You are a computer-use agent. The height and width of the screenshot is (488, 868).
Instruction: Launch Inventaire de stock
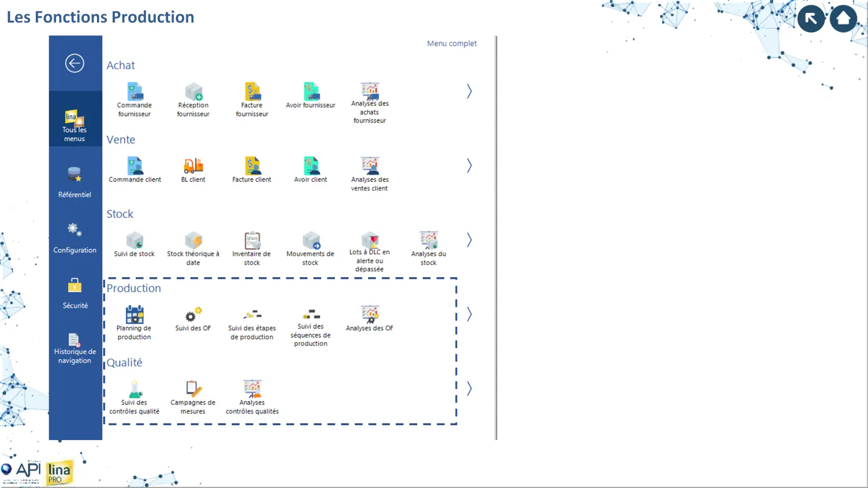[252, 241]
